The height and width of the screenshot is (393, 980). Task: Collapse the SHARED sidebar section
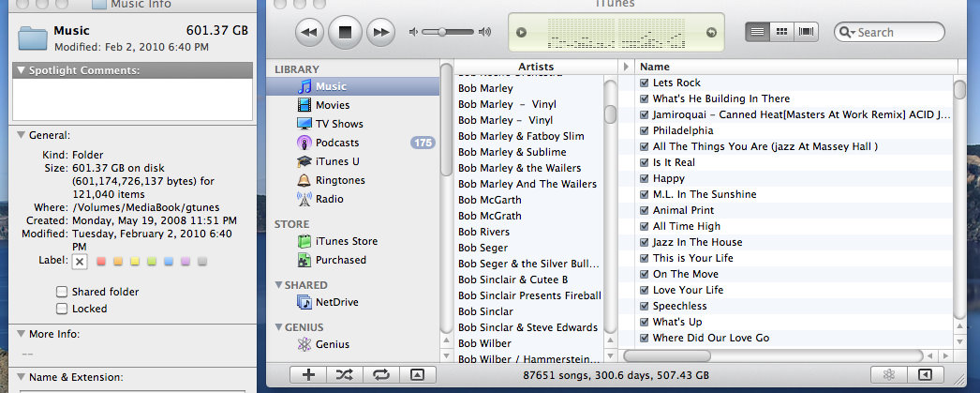[279, 285]
